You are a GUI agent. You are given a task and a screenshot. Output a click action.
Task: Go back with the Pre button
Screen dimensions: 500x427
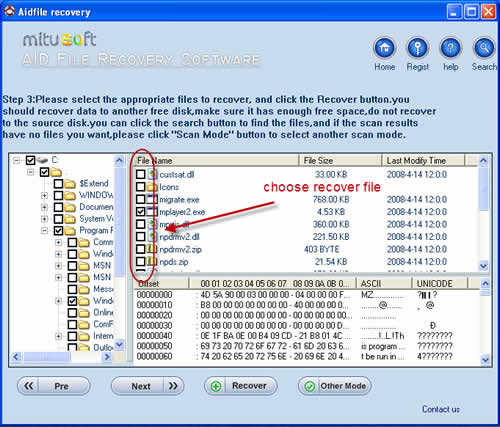(x=54, y=386)
